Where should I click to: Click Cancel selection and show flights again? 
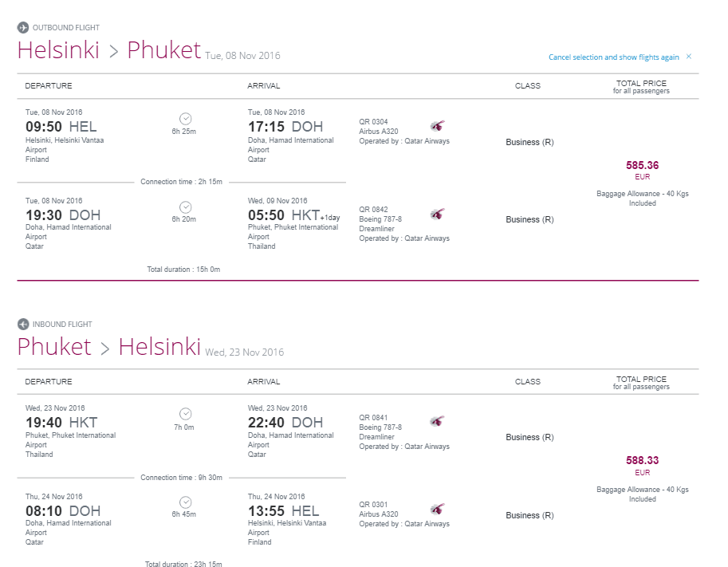613,57
